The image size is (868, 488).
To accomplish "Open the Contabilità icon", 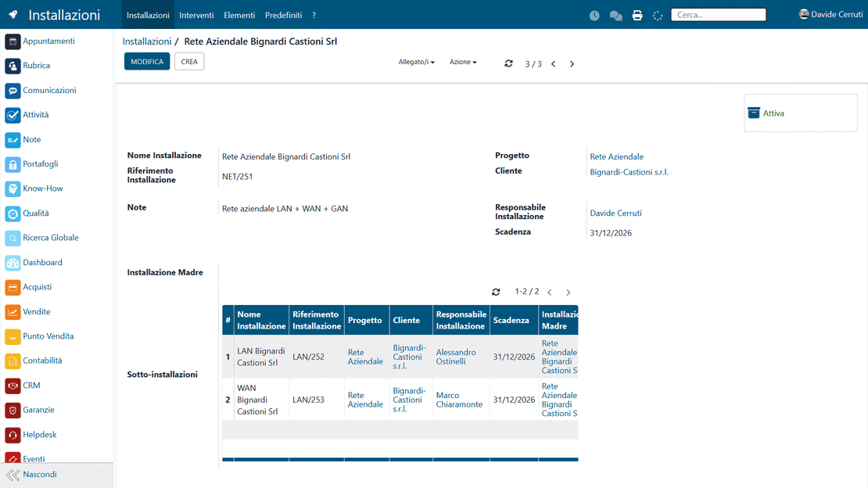I will pos(13,361).
